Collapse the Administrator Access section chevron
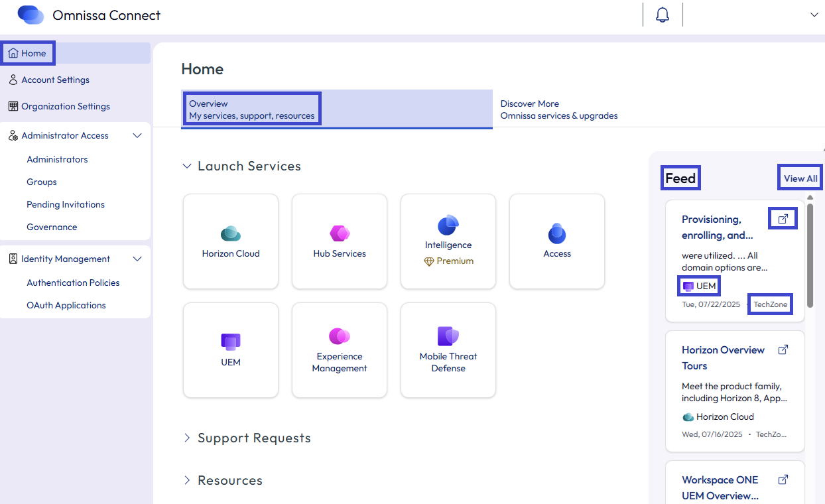 coord(137,135)
